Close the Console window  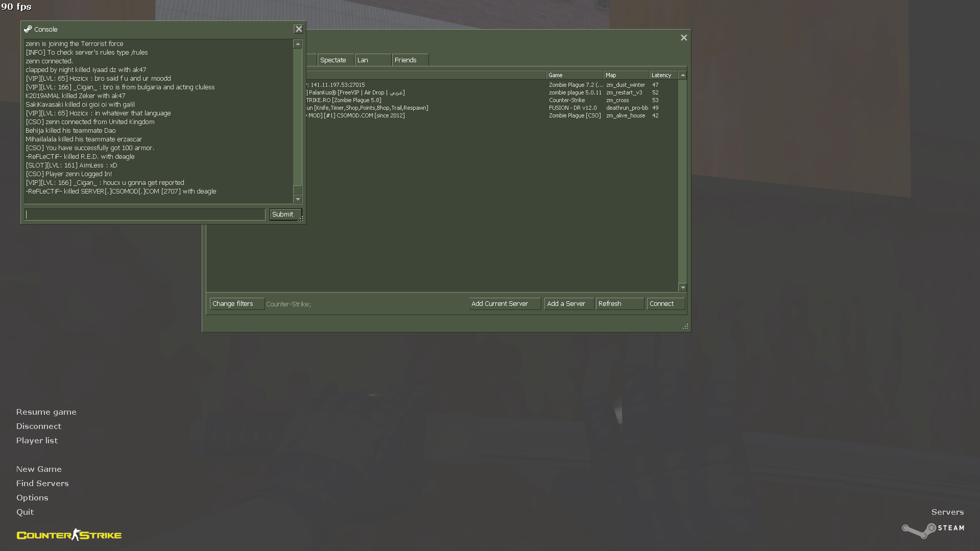point(299,29)
